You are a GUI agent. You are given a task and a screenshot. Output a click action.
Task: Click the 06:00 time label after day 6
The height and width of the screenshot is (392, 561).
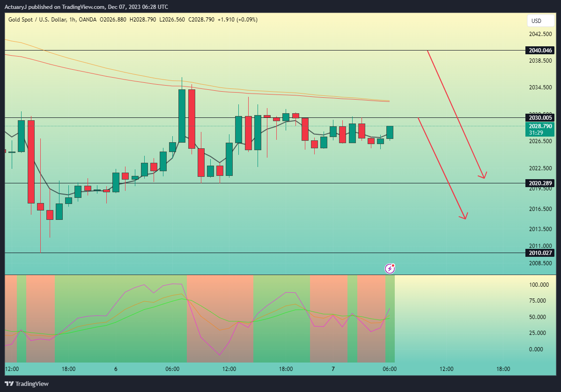coord(172,369)
